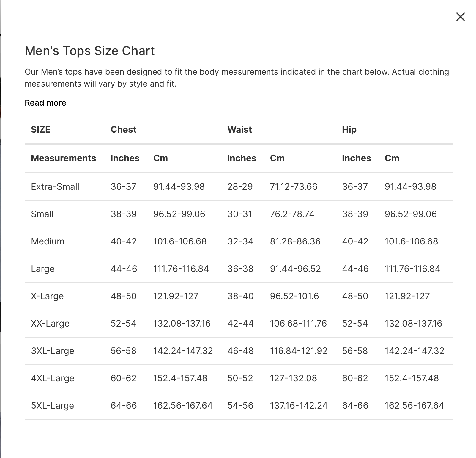476x458 pixels.
Task: Close the size chart dialog
Action: coord(460,17)
